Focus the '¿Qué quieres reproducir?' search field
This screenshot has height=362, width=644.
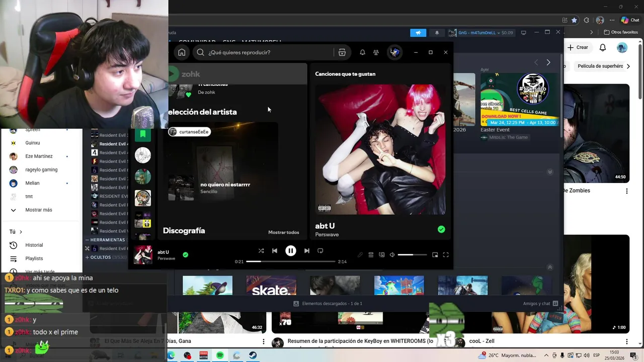click(264, 52)
